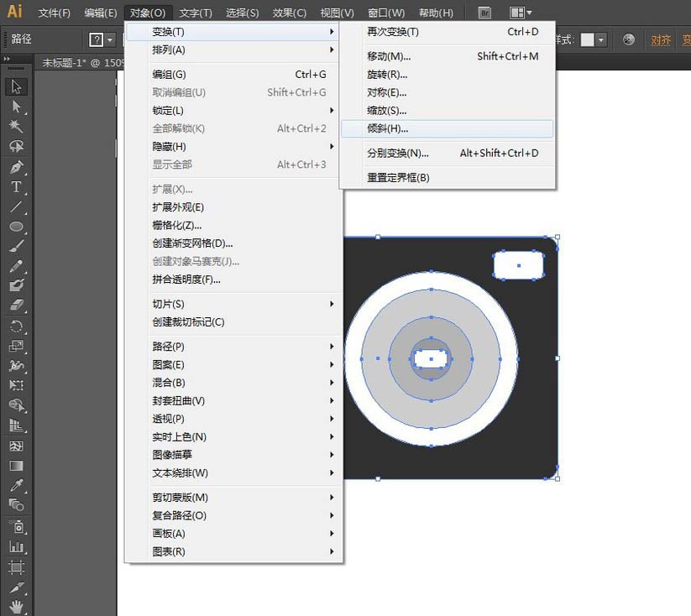Open the 效果(C) menu
Screen dimensions: 691x616
point(289,13)
